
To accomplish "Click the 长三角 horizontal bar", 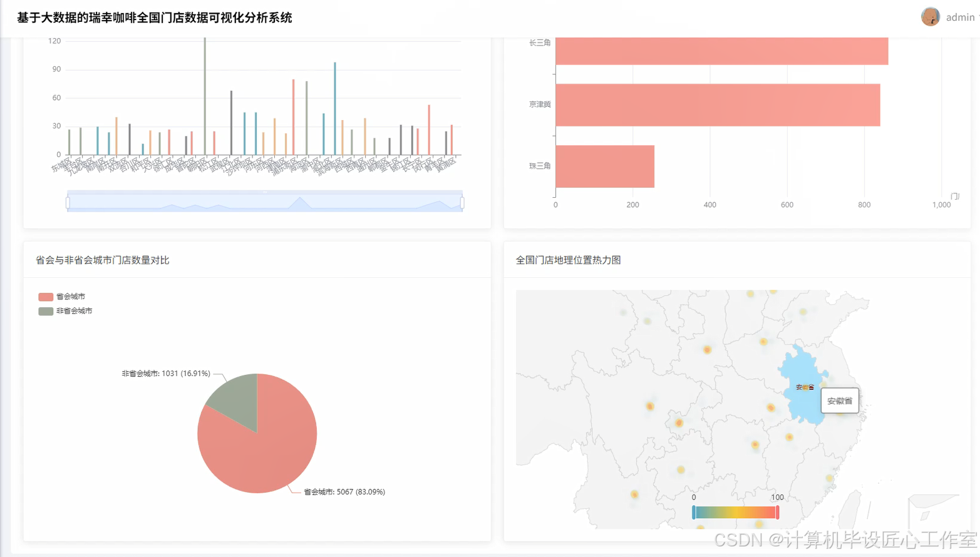I will [x=721, y=51].
